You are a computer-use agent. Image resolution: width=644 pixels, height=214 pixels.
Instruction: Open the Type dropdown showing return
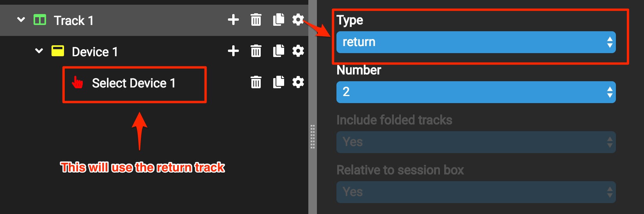(x=476, y=42)
